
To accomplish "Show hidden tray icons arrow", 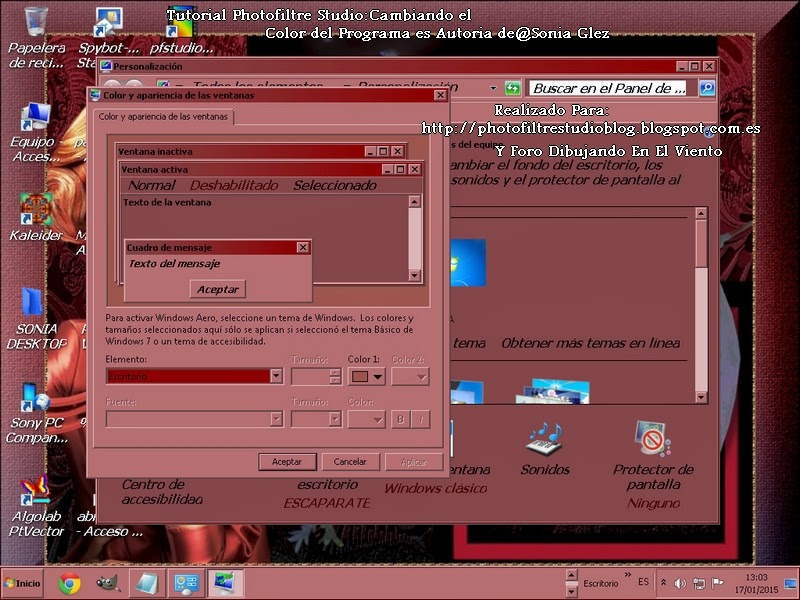I will click(663, 583).
